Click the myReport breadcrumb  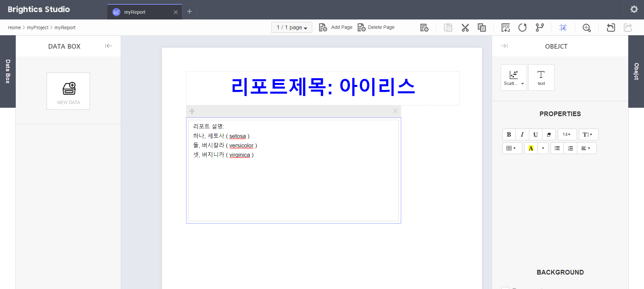tap(65, 28)
